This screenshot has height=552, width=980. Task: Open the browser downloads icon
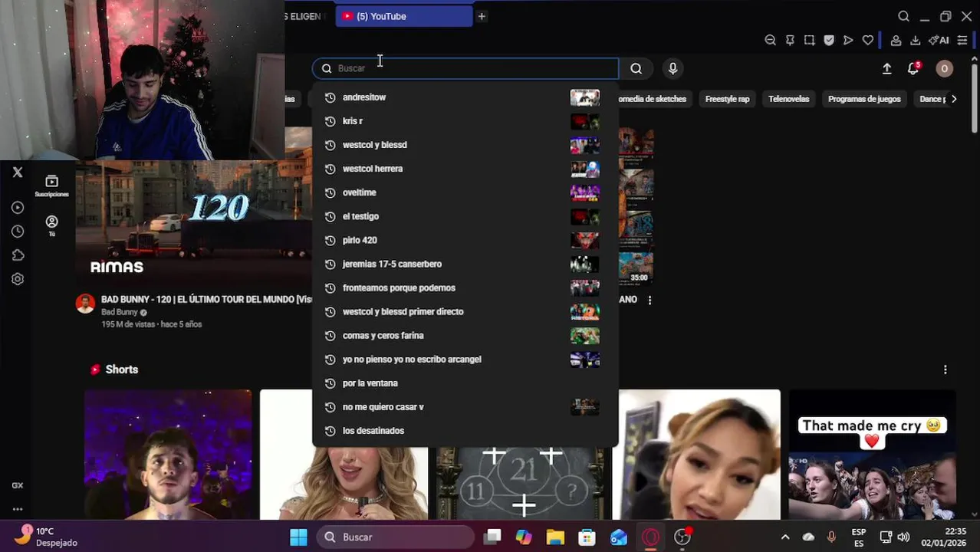click(x=915, y=40)
